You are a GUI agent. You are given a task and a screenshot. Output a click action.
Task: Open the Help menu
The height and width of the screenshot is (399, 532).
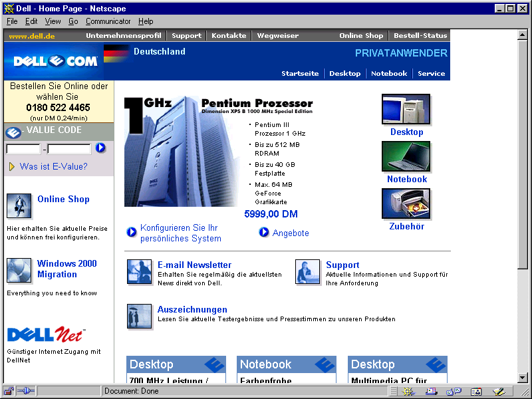146,21
